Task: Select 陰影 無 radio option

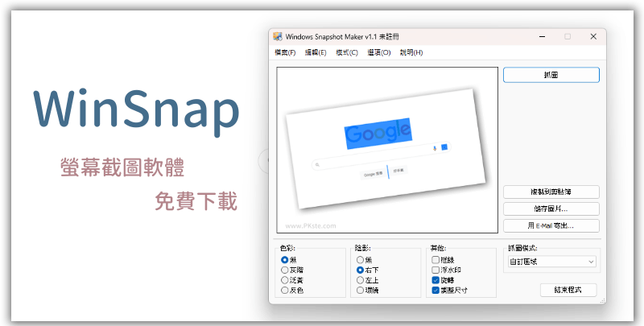Action: click(x=365, y=260)
